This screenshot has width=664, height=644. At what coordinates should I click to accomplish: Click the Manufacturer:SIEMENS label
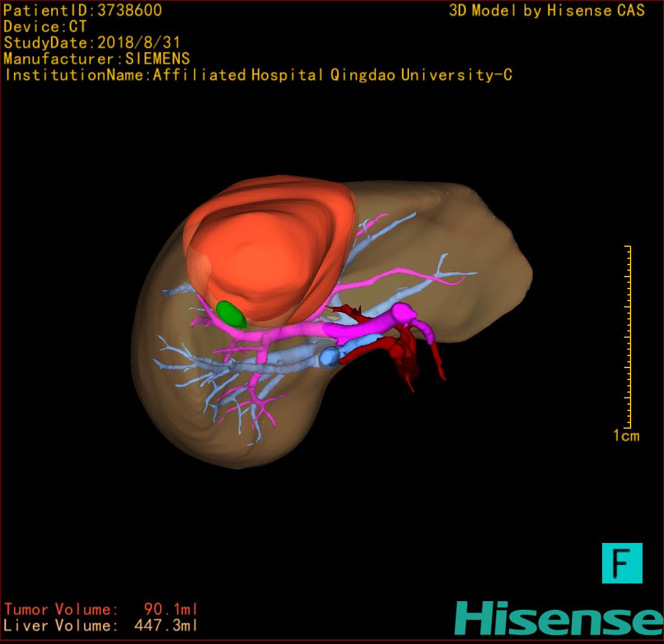tap(97, 59)
